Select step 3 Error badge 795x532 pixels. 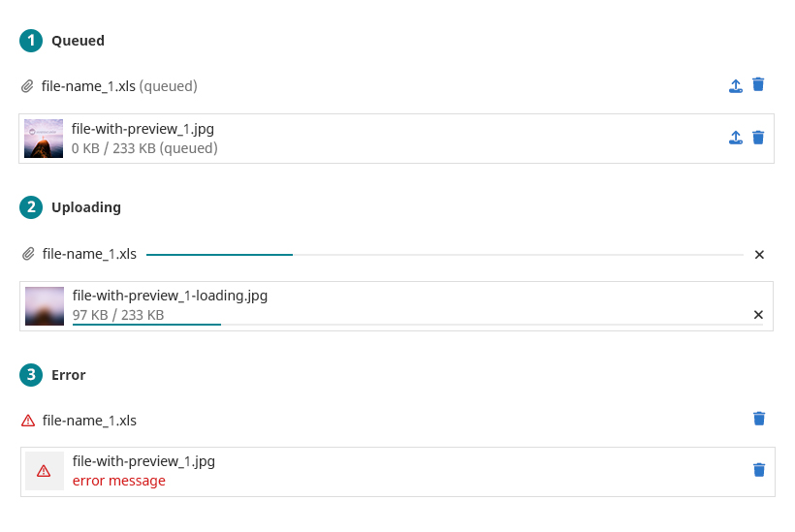click(31, 375)
